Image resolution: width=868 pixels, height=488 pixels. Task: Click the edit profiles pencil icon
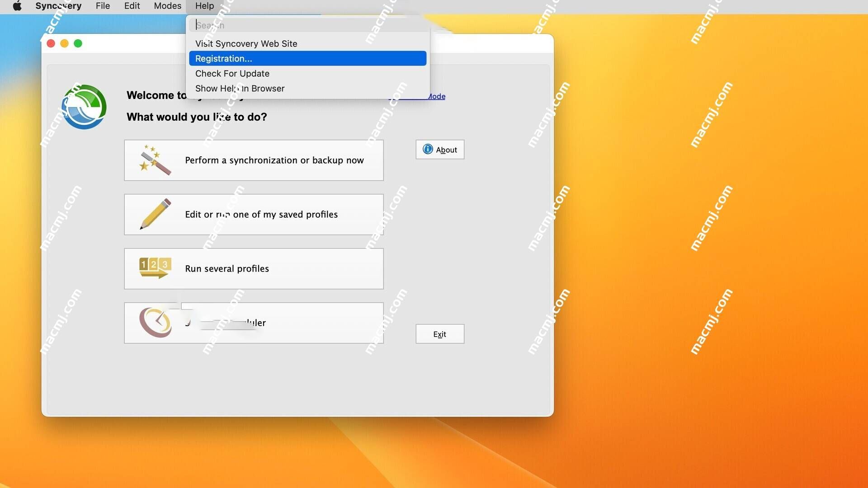(153, 214)
